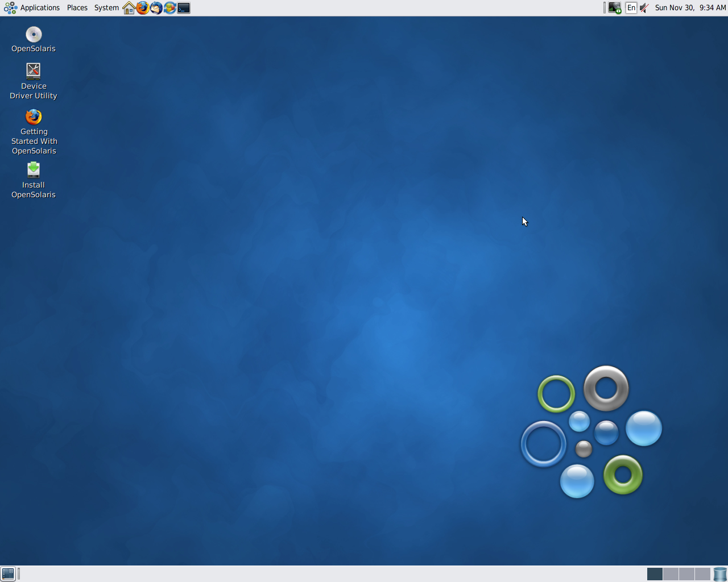Select the fourth workspace in the switcher
Screen dimensions: 728x582
703,574
